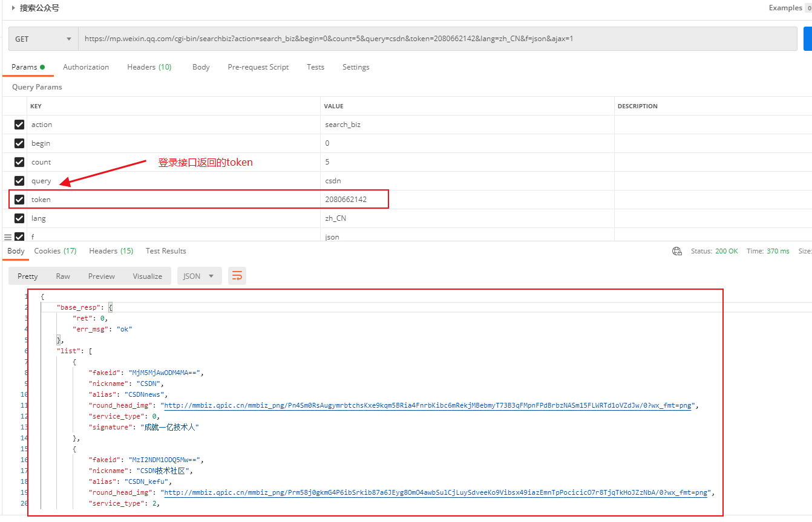This screenshot has width=812, height=522.
Task: Open the Settings tab
Action: [x=356, y=67]
